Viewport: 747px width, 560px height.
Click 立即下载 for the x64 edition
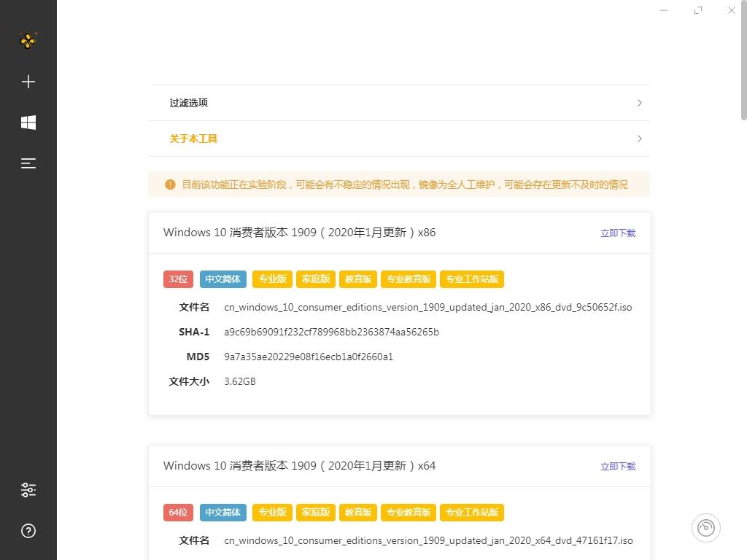pos(618,466)
